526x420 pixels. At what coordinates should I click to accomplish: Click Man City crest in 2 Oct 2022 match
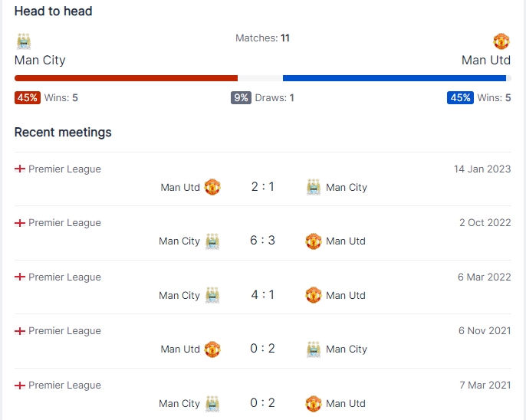[212, 241]
